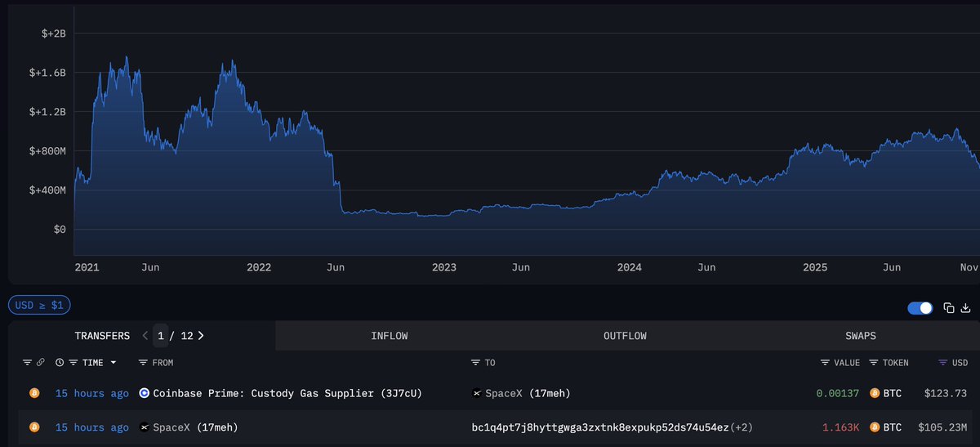This screenshot has width=980, height=447.
Task: Switch to the SWAPS tab
Action: click(861, 336)
